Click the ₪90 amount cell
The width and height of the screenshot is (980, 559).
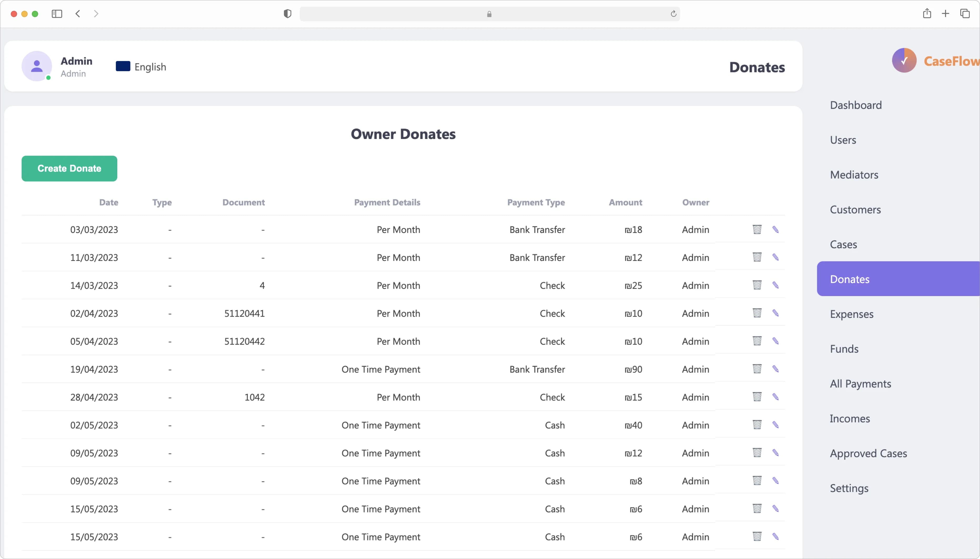click(633, 369)
